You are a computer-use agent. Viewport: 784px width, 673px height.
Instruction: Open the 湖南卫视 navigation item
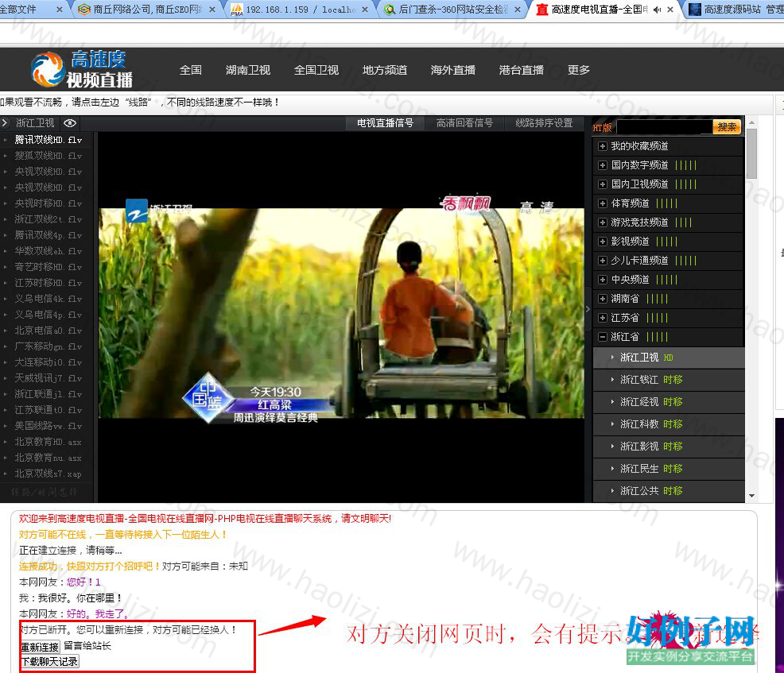coord(248,70)
